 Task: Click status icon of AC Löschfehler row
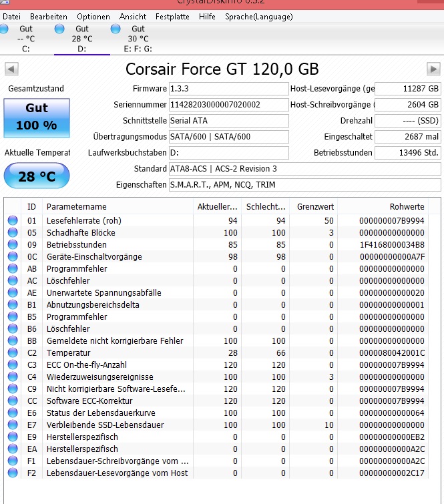[x=13, y=280]
